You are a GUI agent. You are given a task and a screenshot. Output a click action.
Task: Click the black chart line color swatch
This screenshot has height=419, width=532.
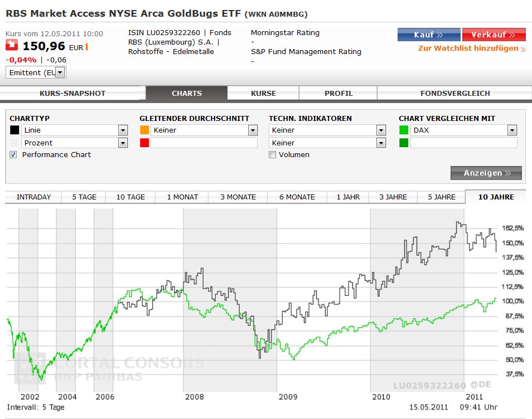(x=14, y=130)
